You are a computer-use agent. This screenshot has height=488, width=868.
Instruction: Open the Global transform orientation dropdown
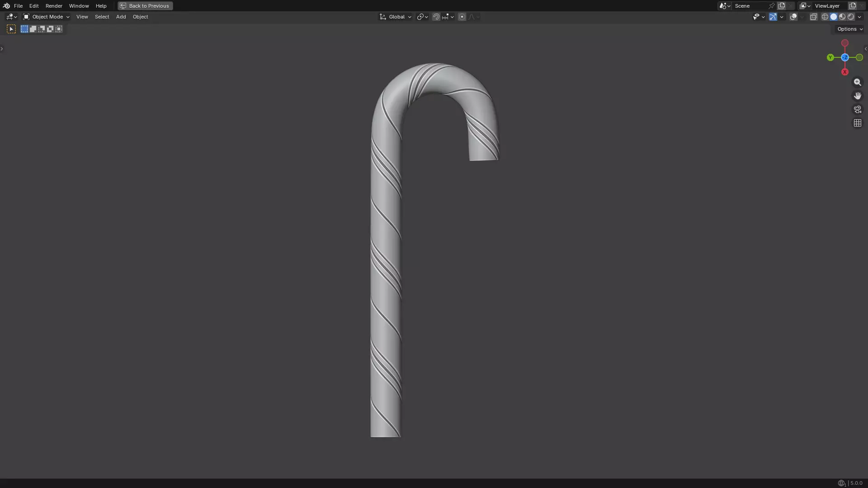(396, 17)
